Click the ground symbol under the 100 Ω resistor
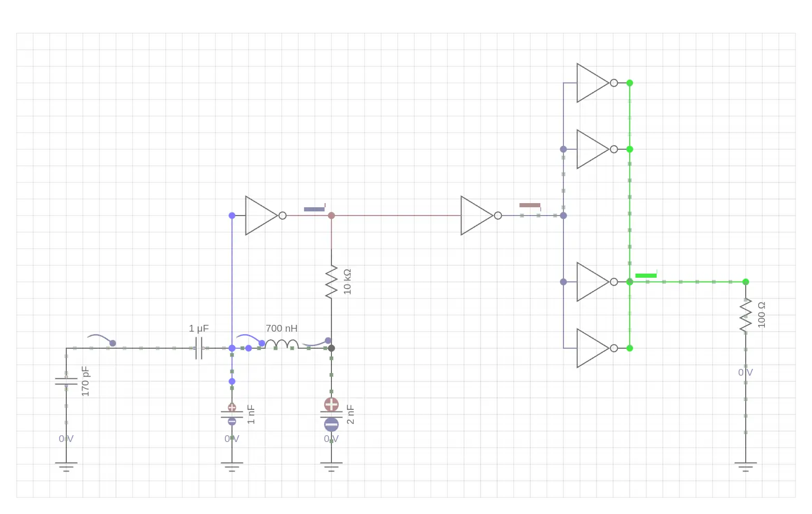The width and height of the screenshot is (812, 514). point(746,466)
